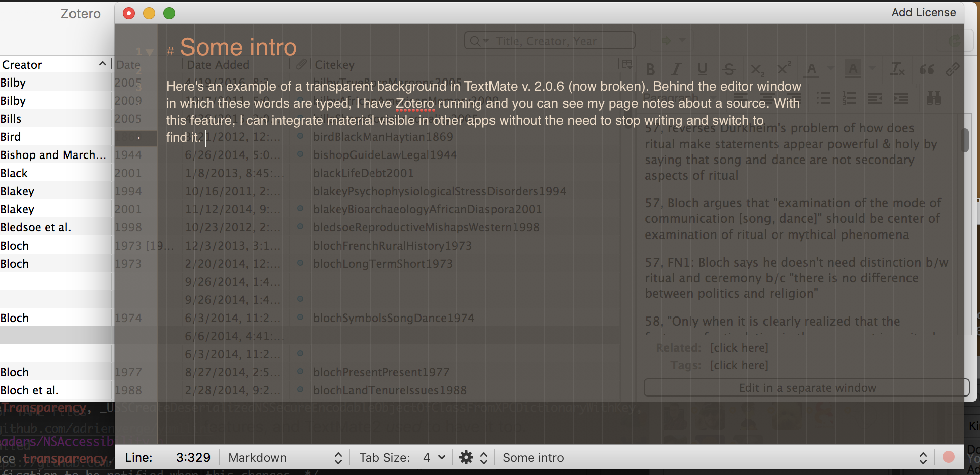Focus Zotero search field Title, Creator, Year

tap(550, 41)
